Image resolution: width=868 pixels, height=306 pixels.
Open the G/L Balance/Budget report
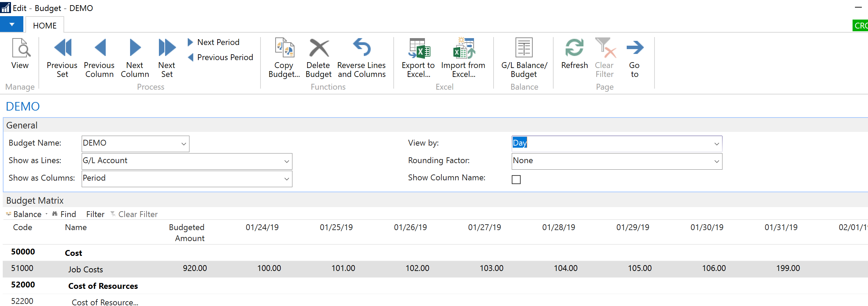tap(524, 48)
